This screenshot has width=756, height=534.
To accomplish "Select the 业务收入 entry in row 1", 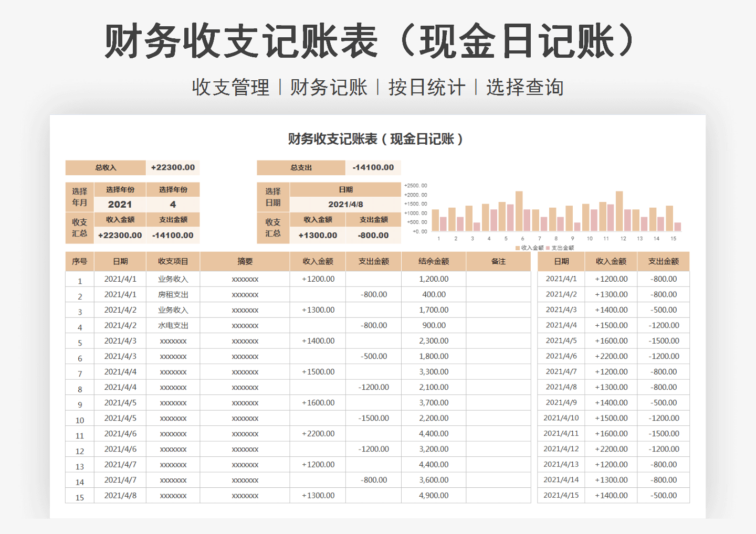I will pyautogui.click(x=173, y=279).
